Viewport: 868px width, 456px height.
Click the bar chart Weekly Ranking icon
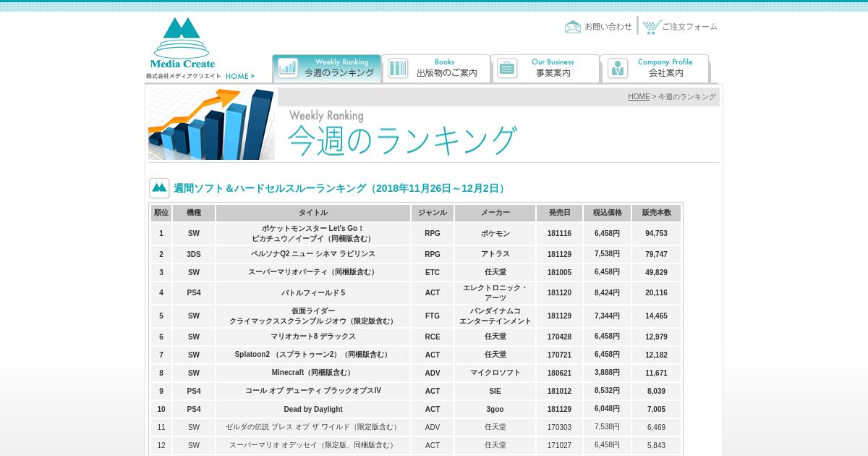pyautogui.click(x=288, y=68)
